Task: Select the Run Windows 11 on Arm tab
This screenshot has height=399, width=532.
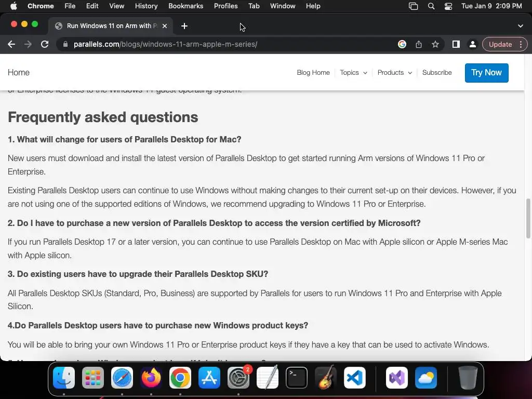Action: (111, 26)
